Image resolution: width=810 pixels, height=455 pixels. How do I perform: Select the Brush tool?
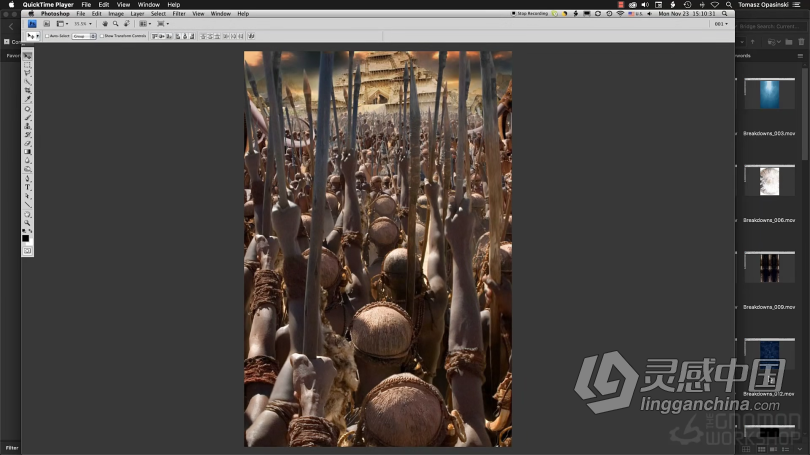(x=27, y=118)
